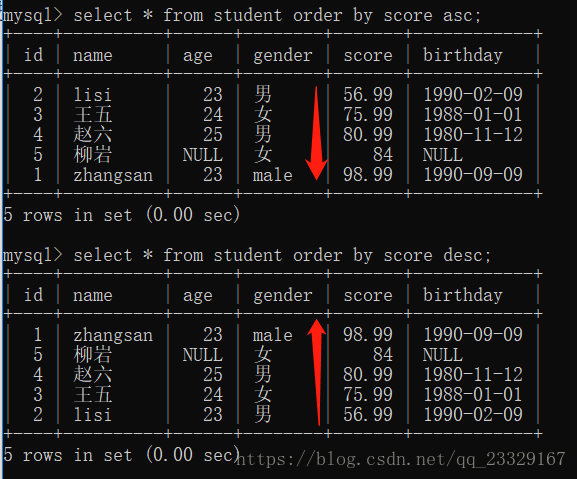Select name 'lisi' in the desc result table
577x479 pixels.
[x=92, y=415]
